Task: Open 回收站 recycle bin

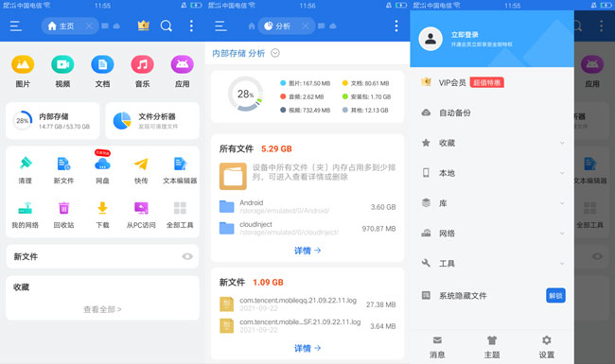Action: click(63, 215)
